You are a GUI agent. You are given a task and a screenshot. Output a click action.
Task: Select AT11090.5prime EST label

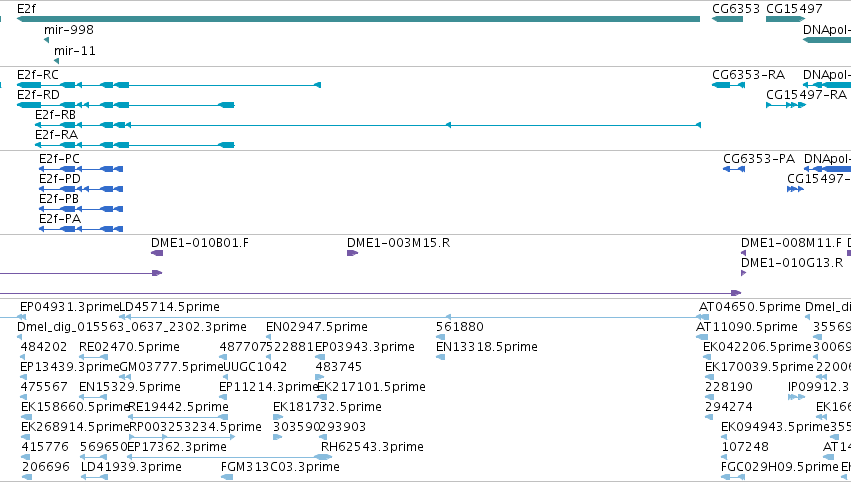pyautogui.click(x=747, y=327)
